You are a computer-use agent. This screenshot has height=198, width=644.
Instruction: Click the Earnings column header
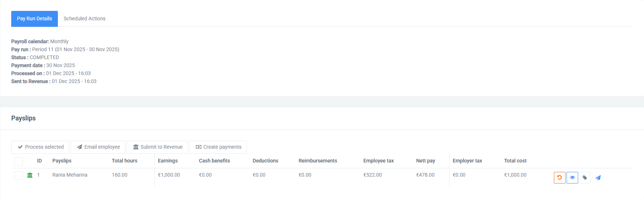pos(168,161)
